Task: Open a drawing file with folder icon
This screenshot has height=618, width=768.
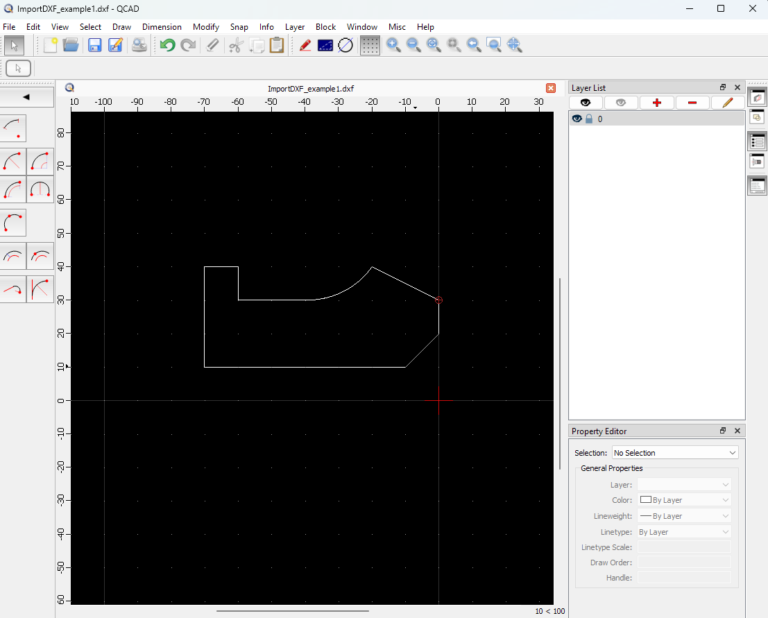Action: [x=71, y=45]
